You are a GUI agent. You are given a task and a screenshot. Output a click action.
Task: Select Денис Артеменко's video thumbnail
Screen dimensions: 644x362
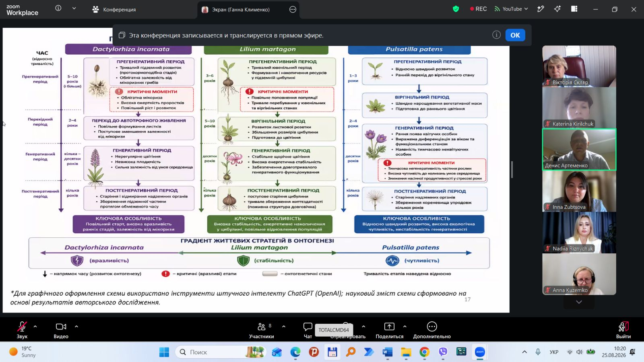coord(579,150)
